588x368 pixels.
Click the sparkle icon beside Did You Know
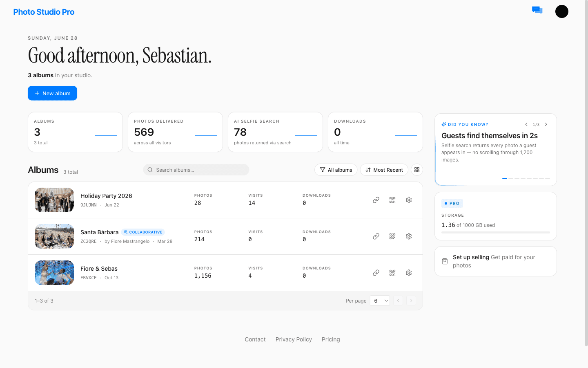(444, 124)
